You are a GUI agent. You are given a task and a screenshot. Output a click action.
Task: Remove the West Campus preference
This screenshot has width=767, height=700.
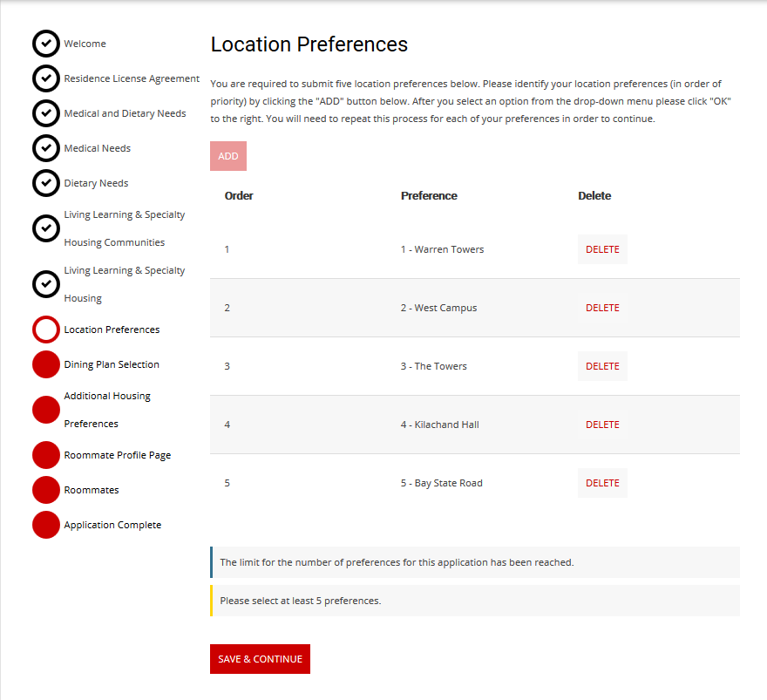pyautogui.click(x=602, y=308)
